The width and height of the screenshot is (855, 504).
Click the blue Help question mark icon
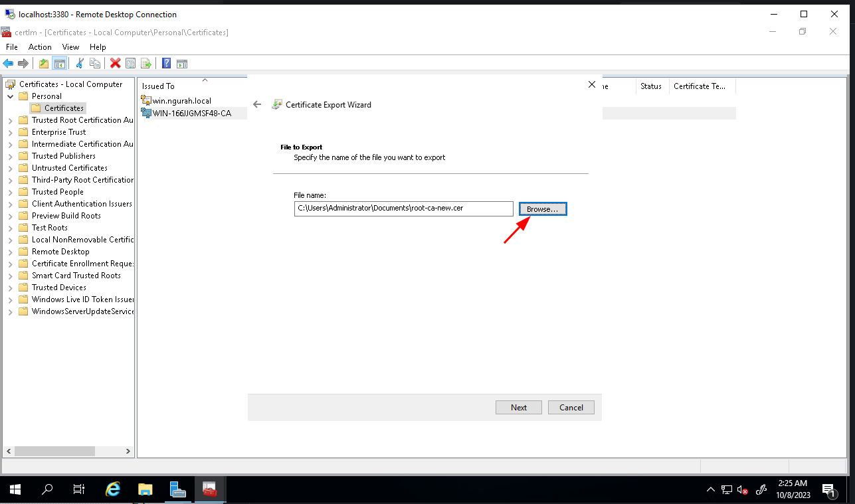click(x=167, y=63)
